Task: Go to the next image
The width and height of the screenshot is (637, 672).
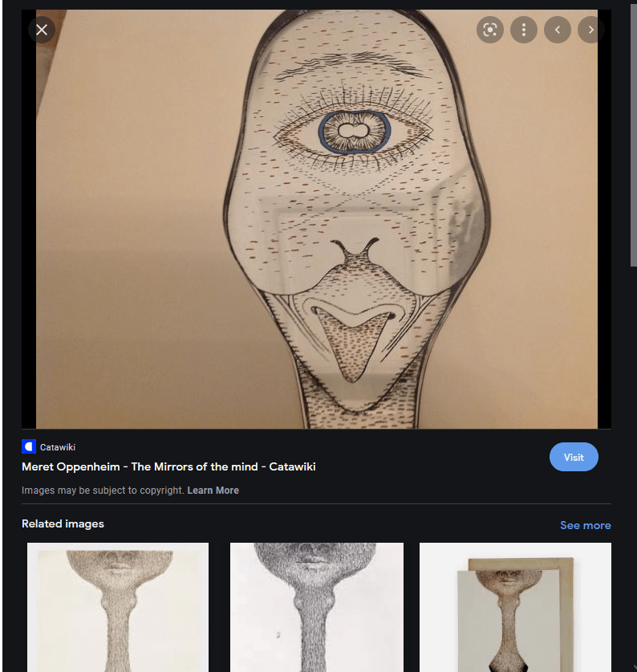Action: [x=591, y=30]
